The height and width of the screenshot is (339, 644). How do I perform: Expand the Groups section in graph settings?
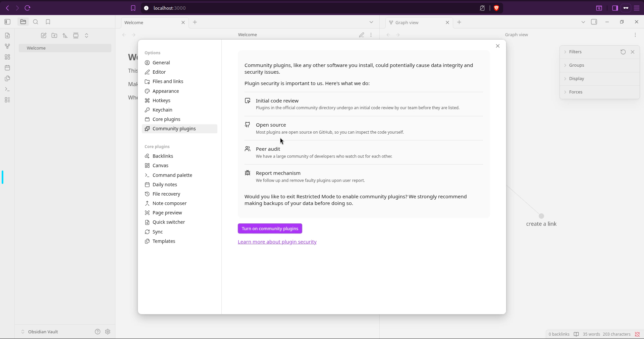click(x=600, y=65)
